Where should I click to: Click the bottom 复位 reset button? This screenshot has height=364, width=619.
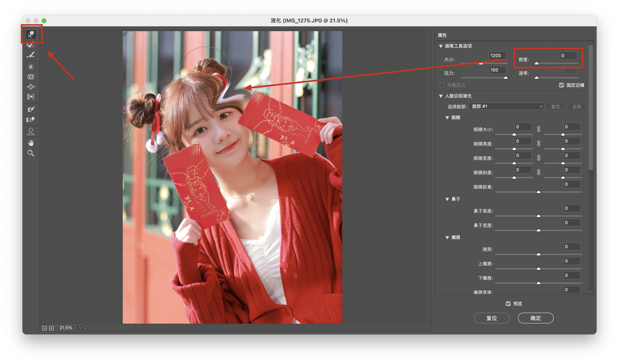tap(491, 318)
